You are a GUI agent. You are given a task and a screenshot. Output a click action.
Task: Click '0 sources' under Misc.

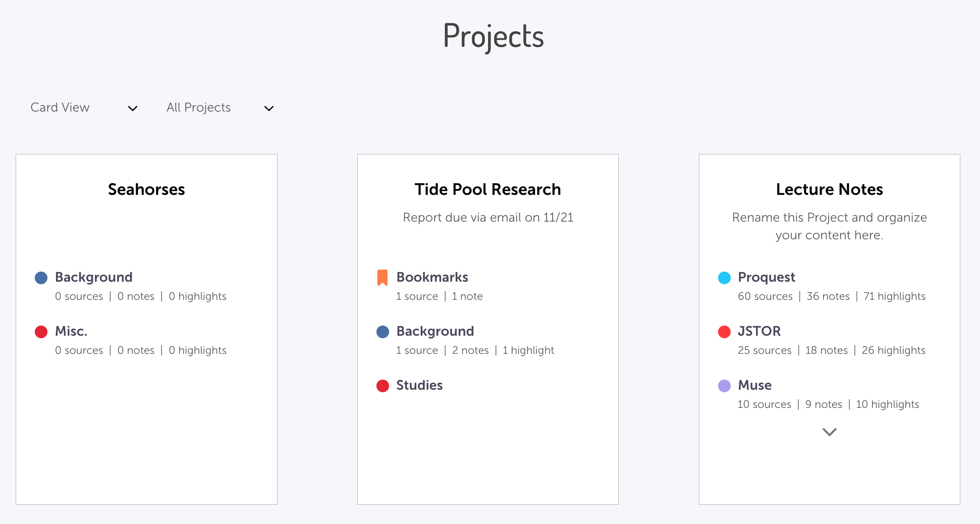79,350
